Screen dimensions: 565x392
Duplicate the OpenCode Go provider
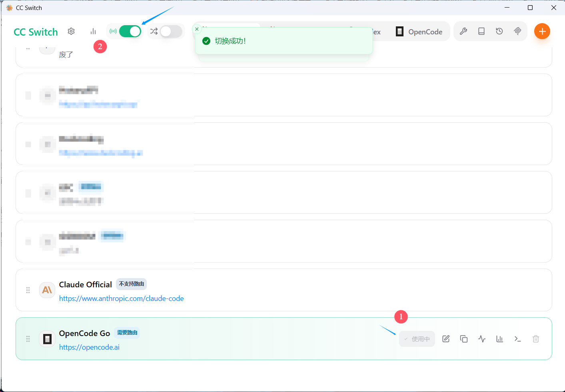(464, 339)
